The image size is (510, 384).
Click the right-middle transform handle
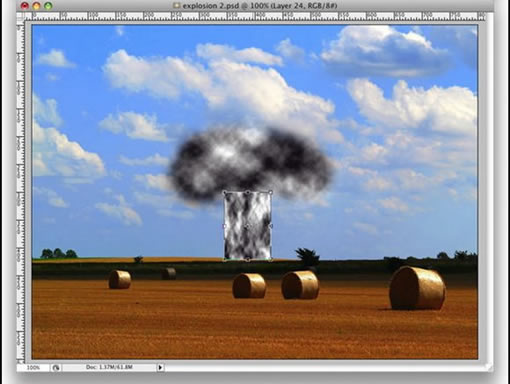pyautogui.click(x=271, y=226)
